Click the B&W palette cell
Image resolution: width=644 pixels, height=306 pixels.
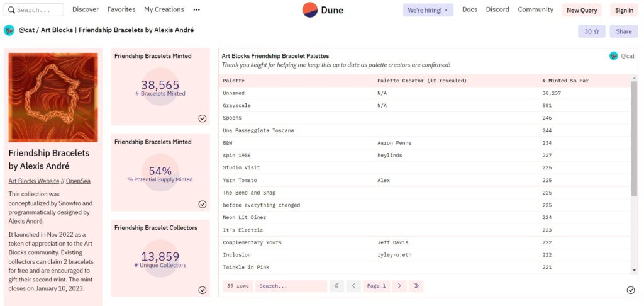[228, 143]
